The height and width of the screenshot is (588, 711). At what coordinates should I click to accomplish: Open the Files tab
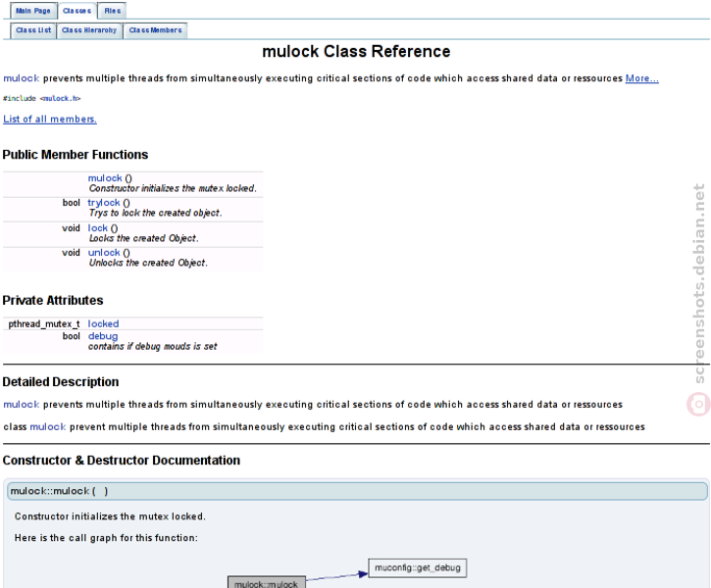tap(112, 11)
